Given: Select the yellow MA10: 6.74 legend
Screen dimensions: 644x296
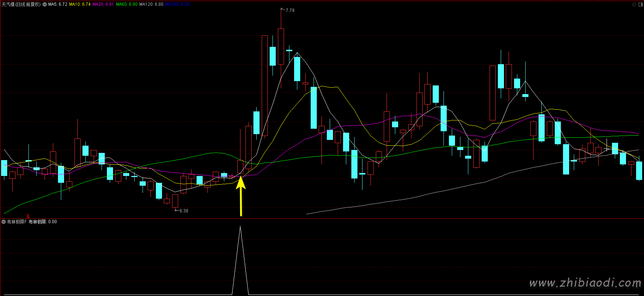Looking at the screenshot, I should (x=80, y=4).
